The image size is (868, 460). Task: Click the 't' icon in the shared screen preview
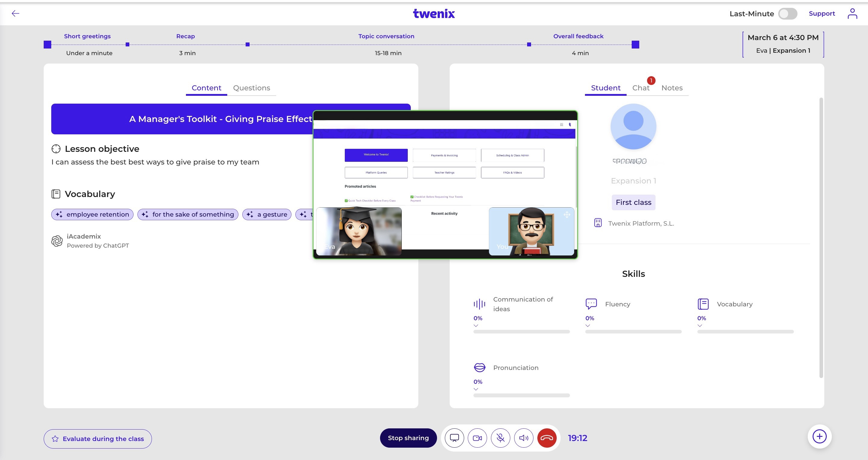570,124
